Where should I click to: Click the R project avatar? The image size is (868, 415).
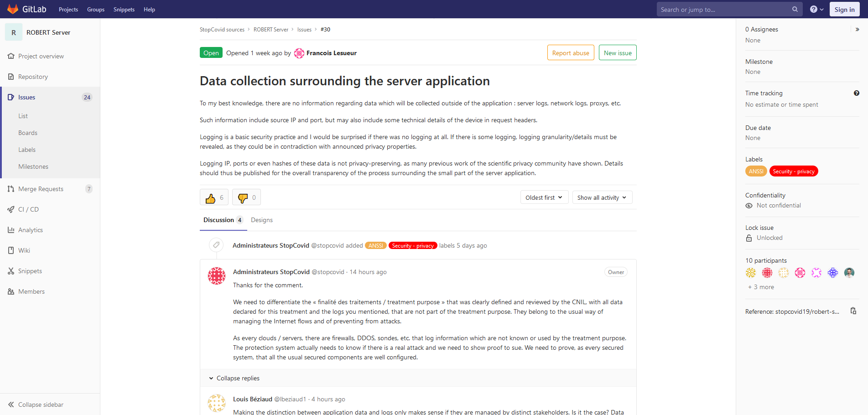tap(14, 32)
